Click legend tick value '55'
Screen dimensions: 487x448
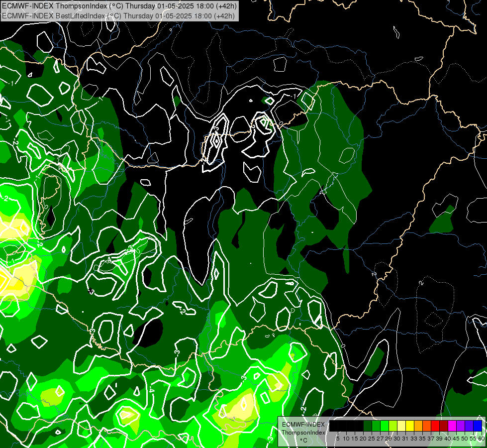pyautogui.click(x=473, y=439)
